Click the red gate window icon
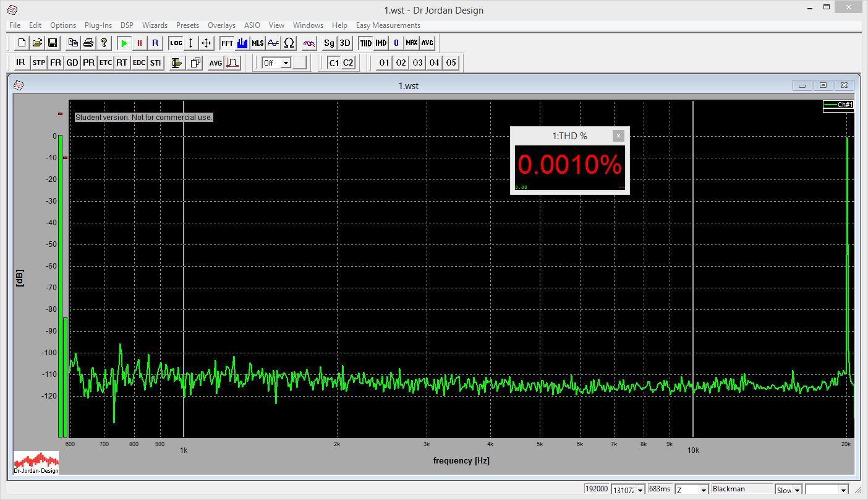The image size is (868, 500). pos(232,62)
